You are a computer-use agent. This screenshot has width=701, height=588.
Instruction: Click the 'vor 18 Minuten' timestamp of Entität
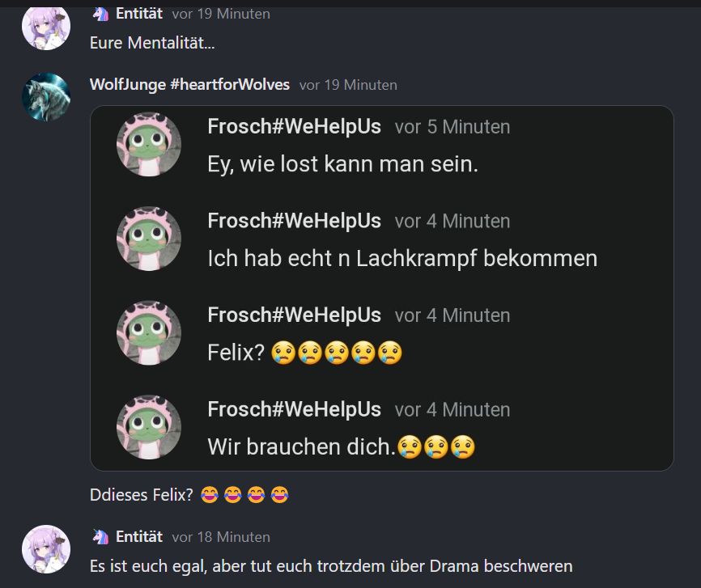[x=221, y=537]
